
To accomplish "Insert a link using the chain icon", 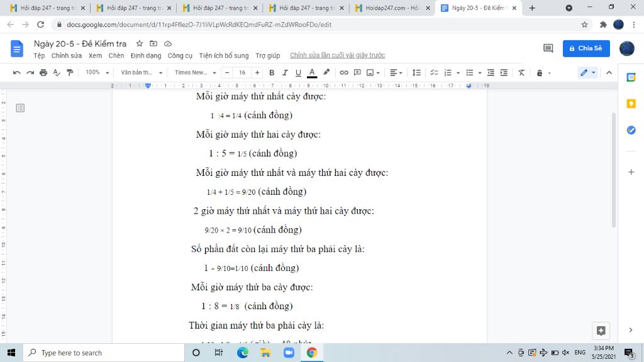I will pos(344,73).
